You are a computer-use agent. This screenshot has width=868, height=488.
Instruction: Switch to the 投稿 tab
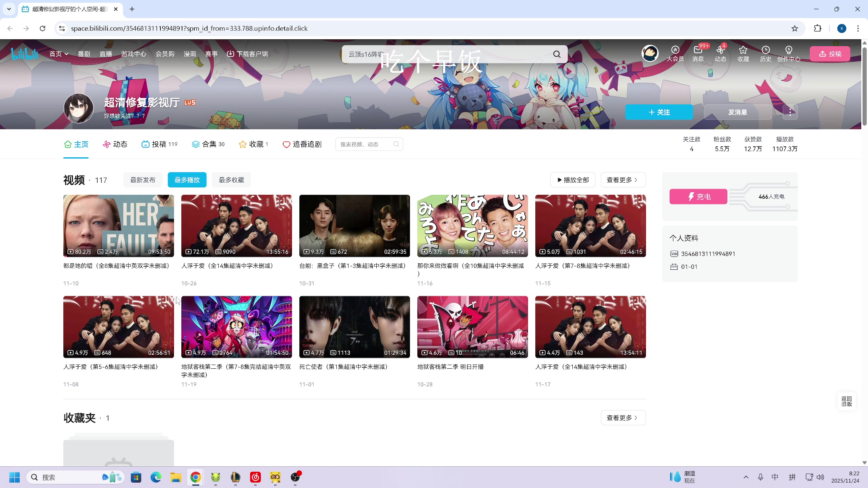[159, 144]
